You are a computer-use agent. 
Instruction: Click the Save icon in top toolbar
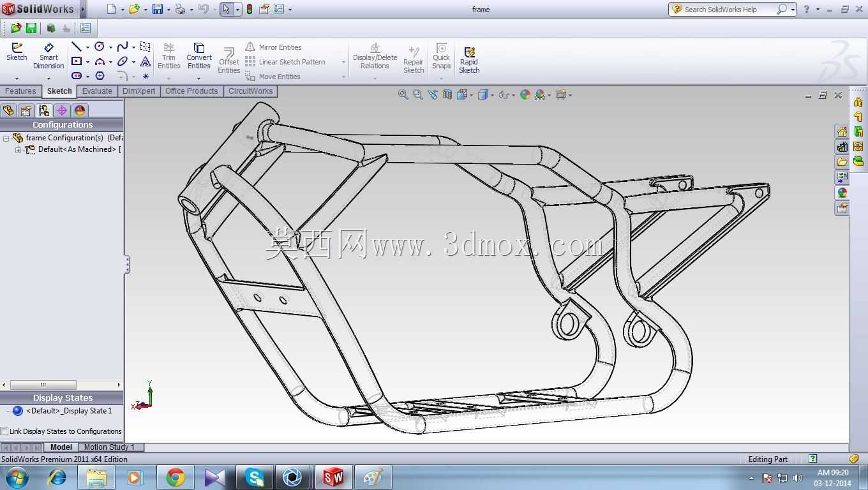tap(157, 9)
